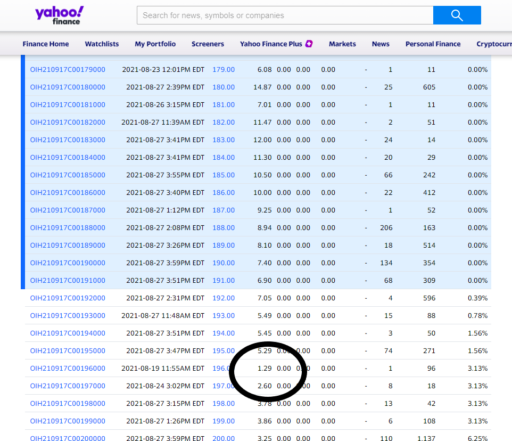
Task: Open contract OIH210917C00198000
Action: pyautogui.click(x=68, y=404)
